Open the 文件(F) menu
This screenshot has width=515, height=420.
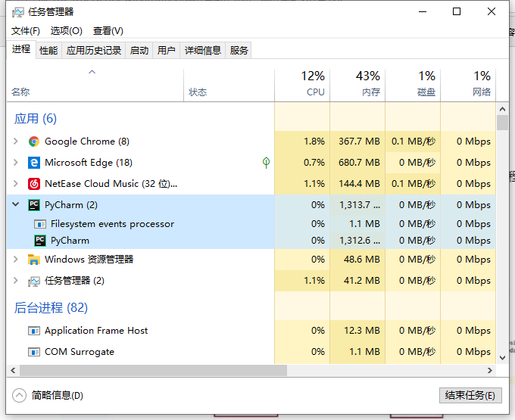coord(26,31)
